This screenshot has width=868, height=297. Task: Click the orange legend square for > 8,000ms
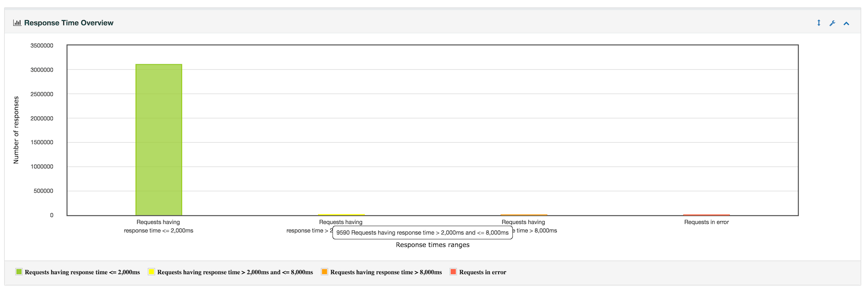(325, 272)
